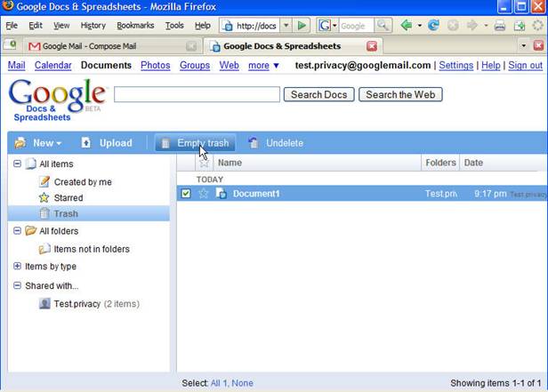548x392 pixels.
Task: Open the Bookmarks menu
Action: pos(135,26)
